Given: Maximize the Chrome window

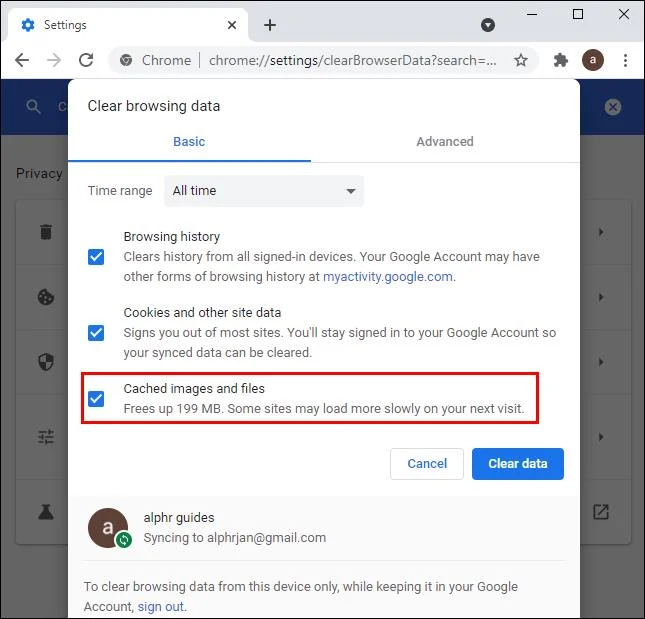Looking at the screenshot, I should [578, 14].
